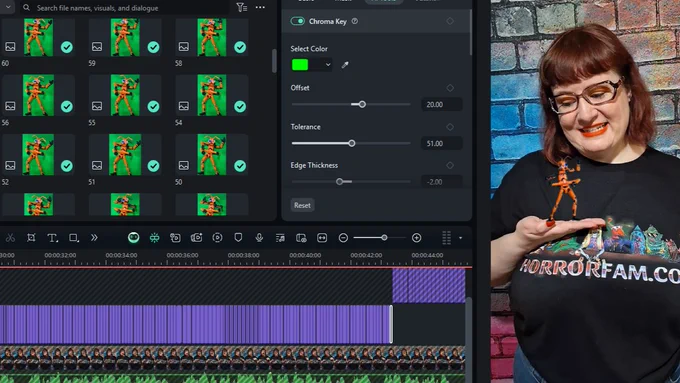680x383 pixels.
Task: Click the checkmark on media item 59
Action: [x=154, y=47]
